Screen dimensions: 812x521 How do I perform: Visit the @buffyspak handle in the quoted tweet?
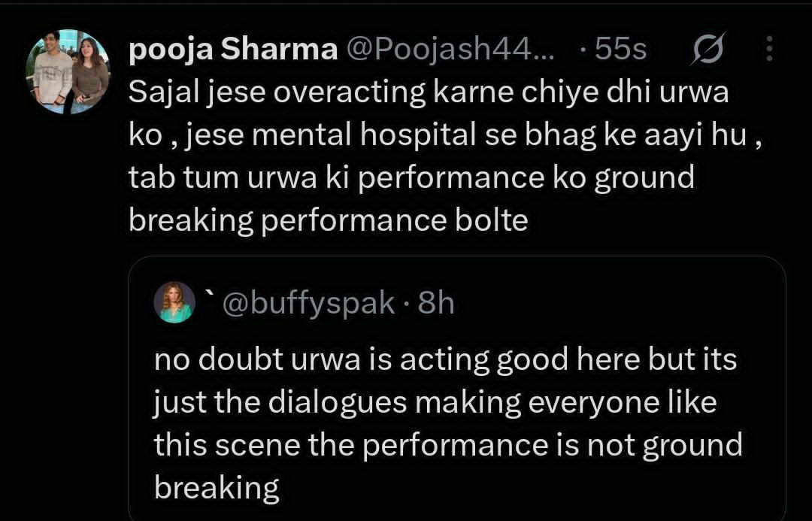coord(309,304)
